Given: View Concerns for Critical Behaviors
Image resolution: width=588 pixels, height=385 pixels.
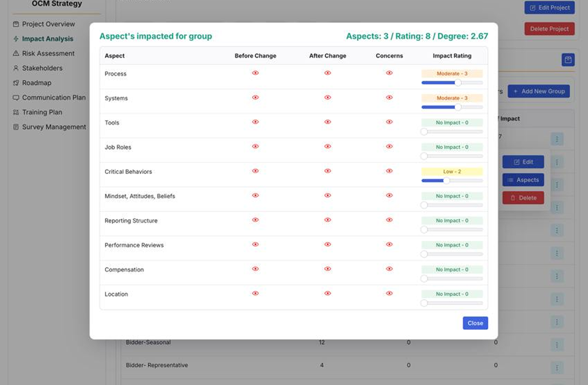Looking at the screenshot, I should [389, 171].
